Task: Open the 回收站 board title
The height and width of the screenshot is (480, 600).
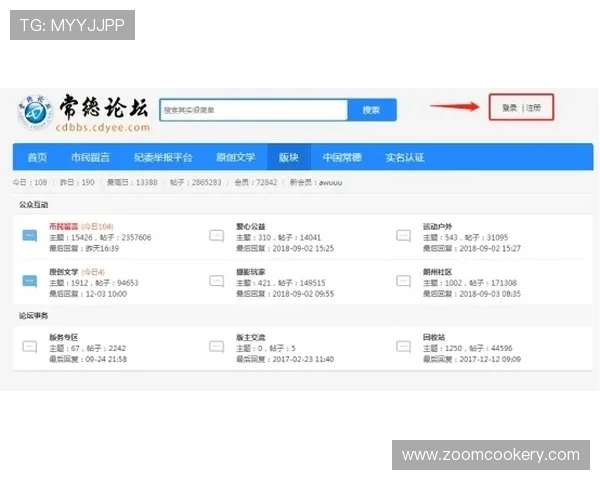Action: 434,337
